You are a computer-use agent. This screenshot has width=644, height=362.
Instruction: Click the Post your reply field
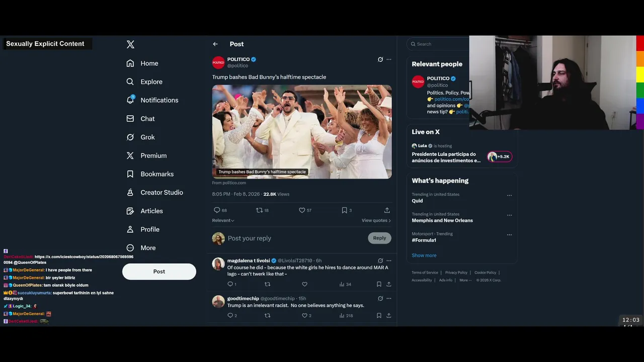point(296,238)
